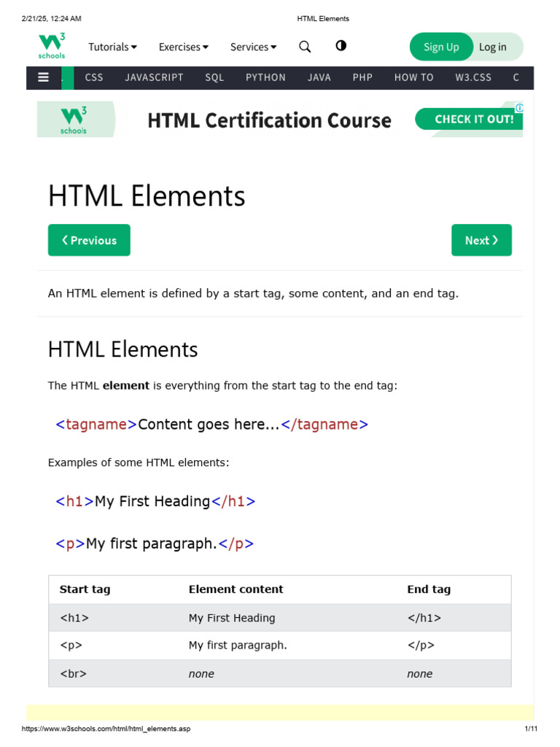The height and width of the screenshot is (747, 560).
Task: Open the search magnifier icon
Action: (305, 47)
